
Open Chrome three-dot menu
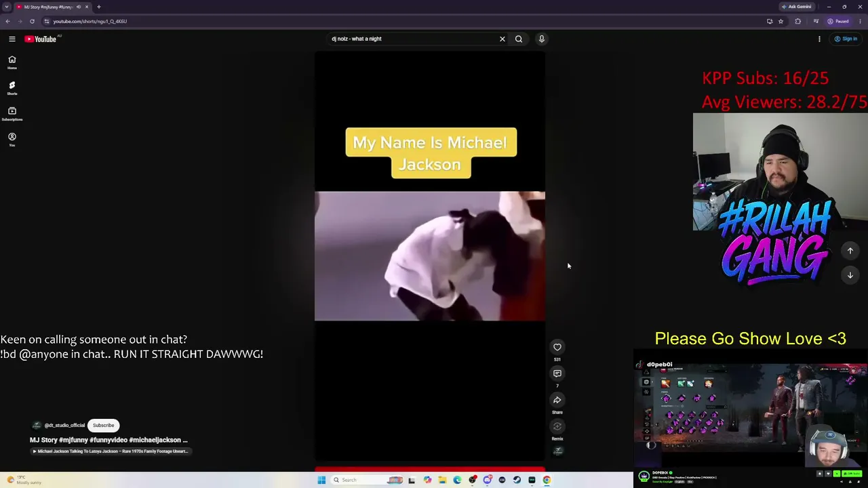click(x=861, y=21)
